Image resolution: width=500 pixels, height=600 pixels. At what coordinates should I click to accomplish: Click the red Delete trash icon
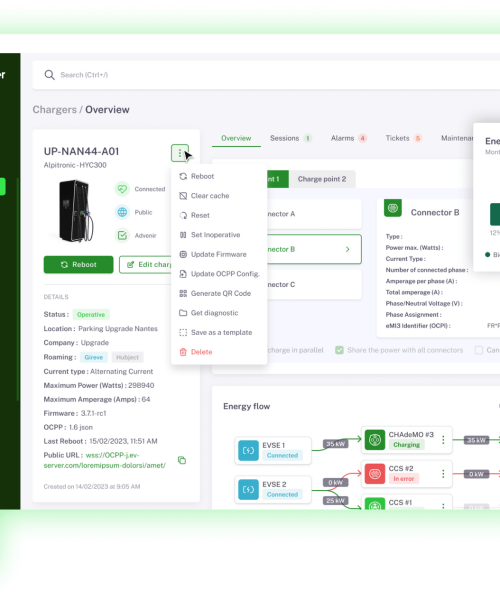[x=183, y=352]
